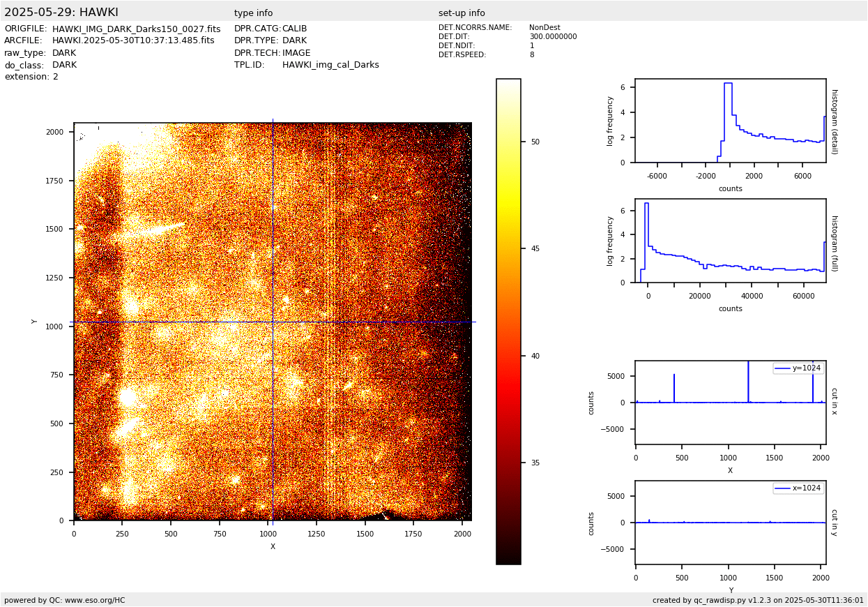The height and width of the screenshot is (607, 868).
Task: Click the DET.NCORRS.NAME value NonDest
Action: point(545,28)
